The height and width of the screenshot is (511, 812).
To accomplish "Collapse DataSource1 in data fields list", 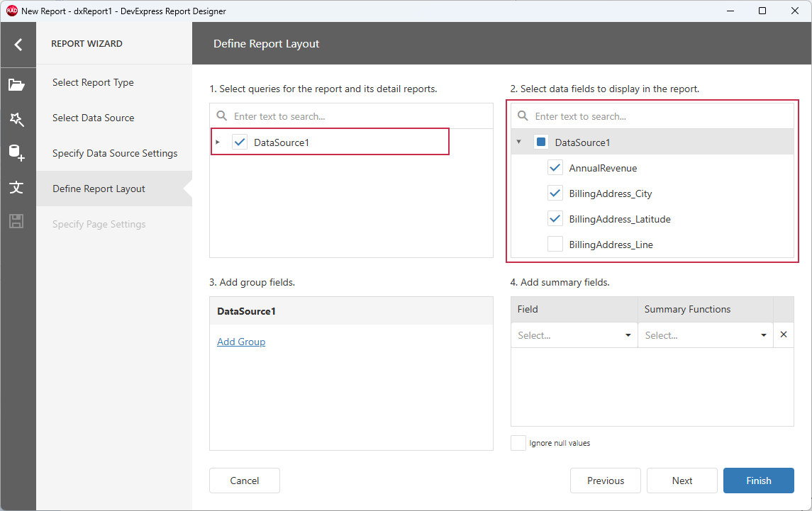I will click(518, 142).
